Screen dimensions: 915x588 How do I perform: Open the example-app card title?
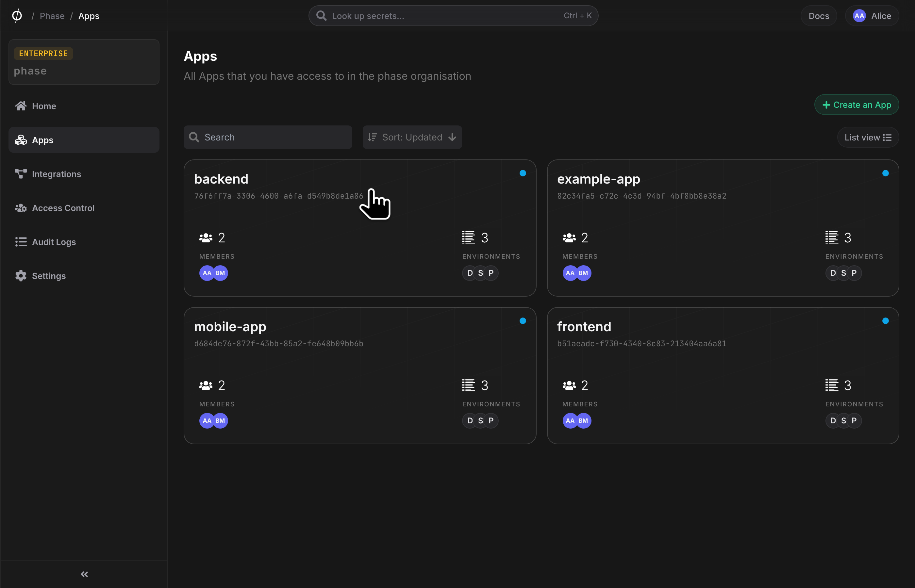(x=598, y=179)
